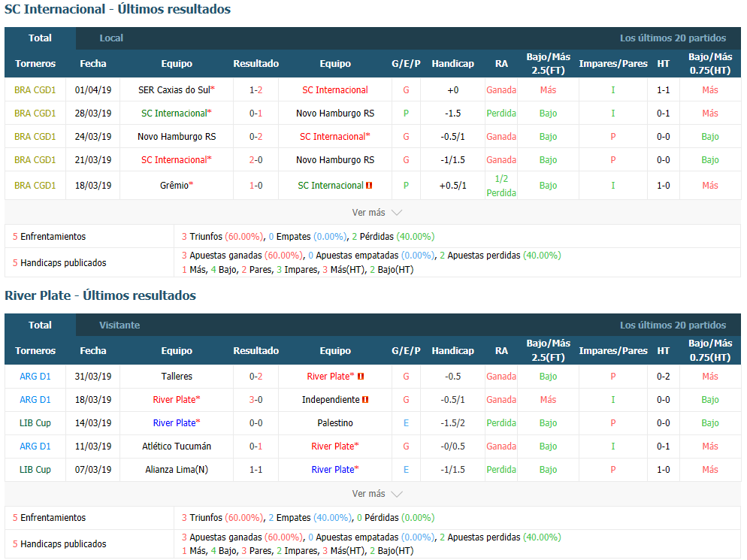The width and height of the screenshot is (747, 560).
Task: Click result 3-0 of River Plate vs Independiente
Action: tap(256, 400)
